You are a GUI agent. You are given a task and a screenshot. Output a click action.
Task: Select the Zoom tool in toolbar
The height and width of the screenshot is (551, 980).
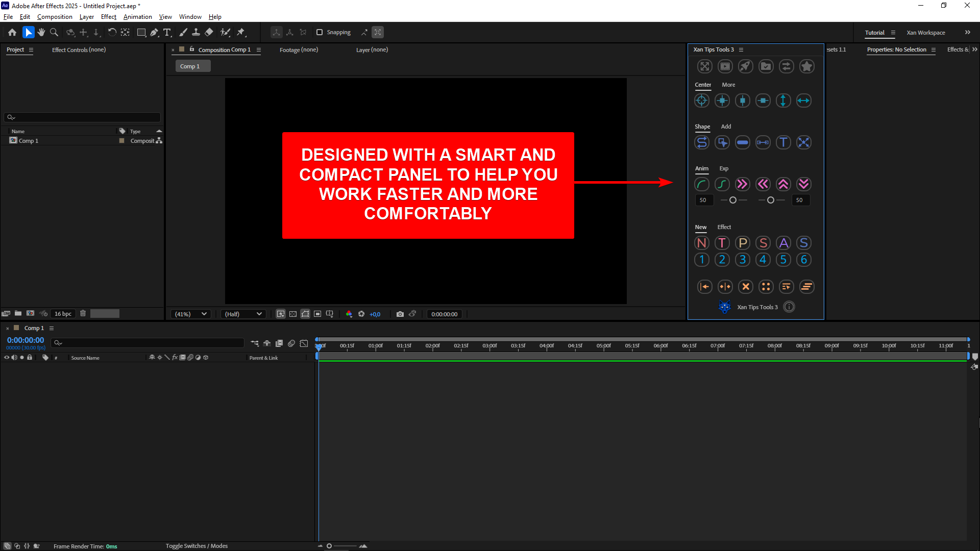(x=54, y=32)
